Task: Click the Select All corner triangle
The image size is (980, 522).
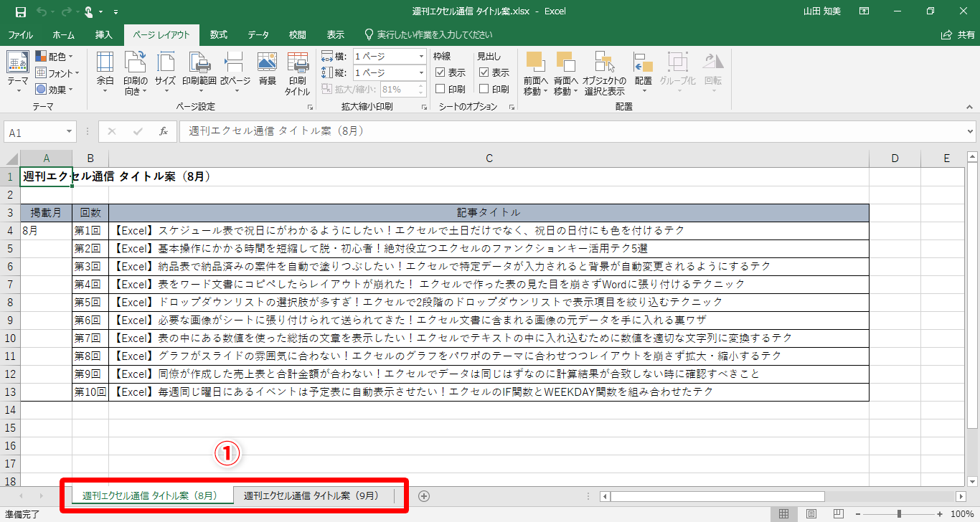Action: (x=10, y=158)
